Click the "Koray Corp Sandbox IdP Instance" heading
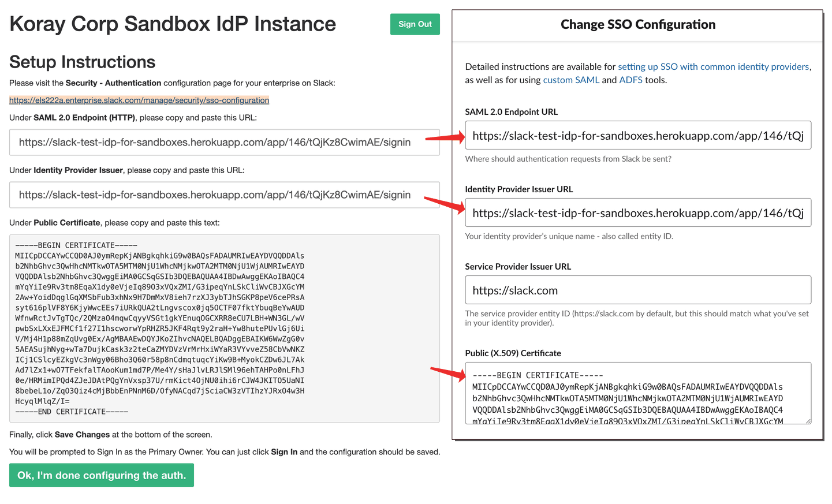Screen dimensions: 832x504 click(x=172, y=24)
